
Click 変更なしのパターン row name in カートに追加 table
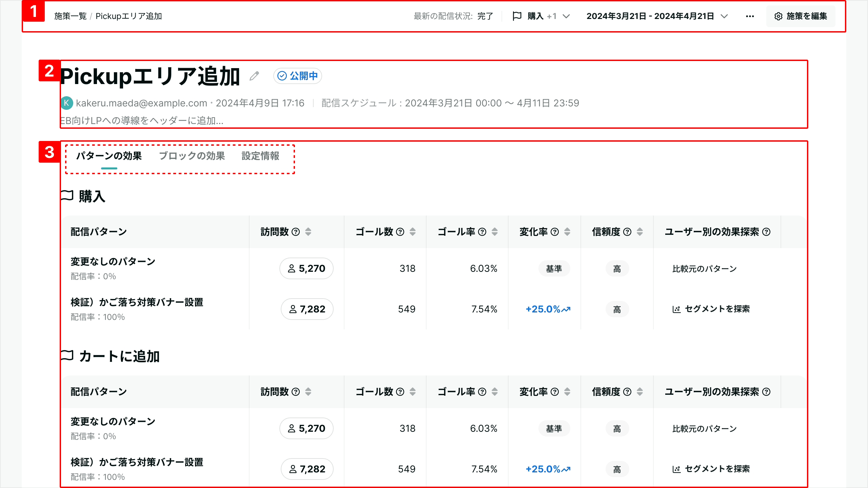(113, 422)
